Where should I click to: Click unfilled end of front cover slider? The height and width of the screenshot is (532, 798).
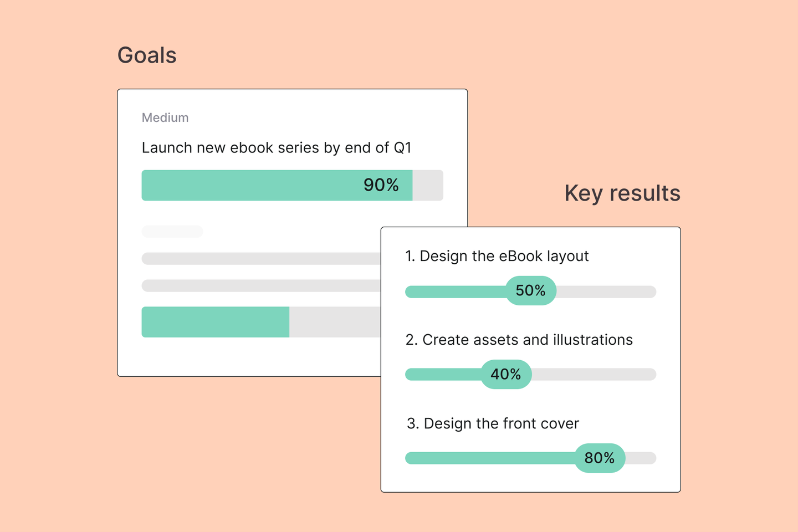(x=641, y=458)
